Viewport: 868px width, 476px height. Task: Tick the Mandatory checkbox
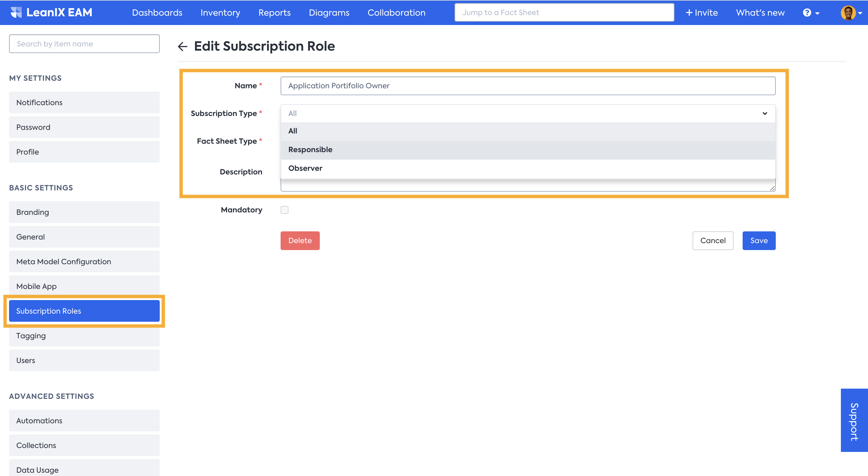point(285,210)
